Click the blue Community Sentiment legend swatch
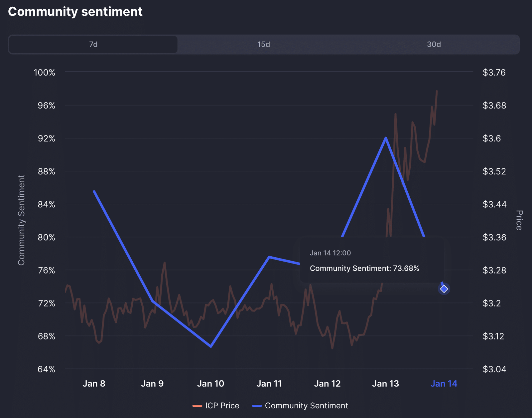This screenshot has width=532, height=418. point(257,406)
